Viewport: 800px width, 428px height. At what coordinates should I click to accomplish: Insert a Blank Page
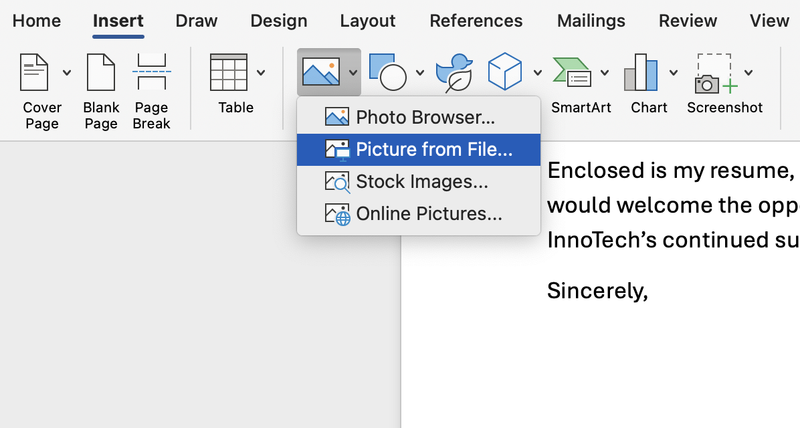pos(101,73)
